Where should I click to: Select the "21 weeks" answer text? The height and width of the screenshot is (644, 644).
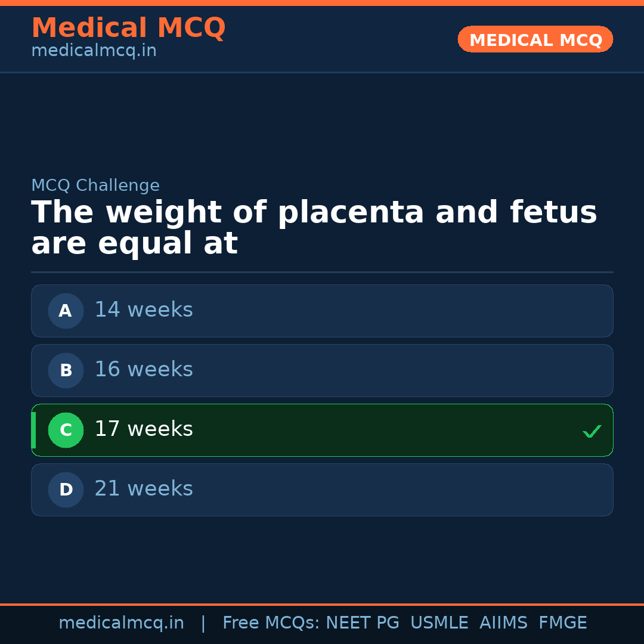click(x=144, y=489)
